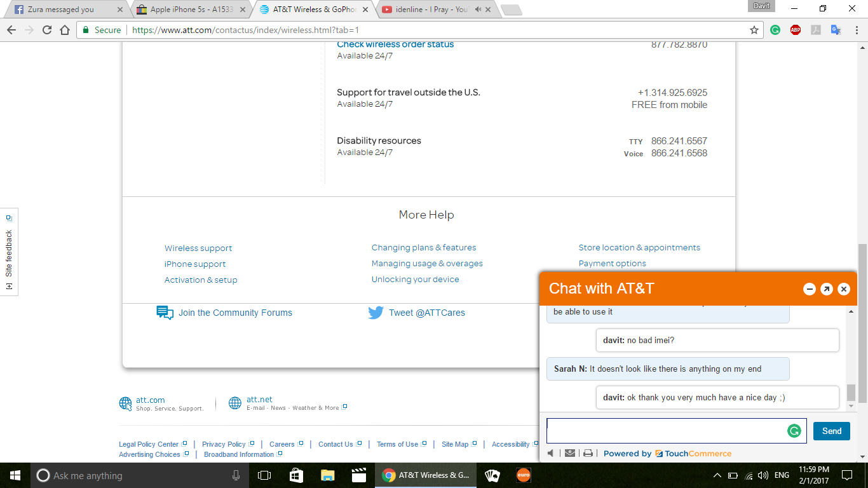Bookmark this page with the star icon
This screenshot has height=488, width=868.
[x=754, y=30]
